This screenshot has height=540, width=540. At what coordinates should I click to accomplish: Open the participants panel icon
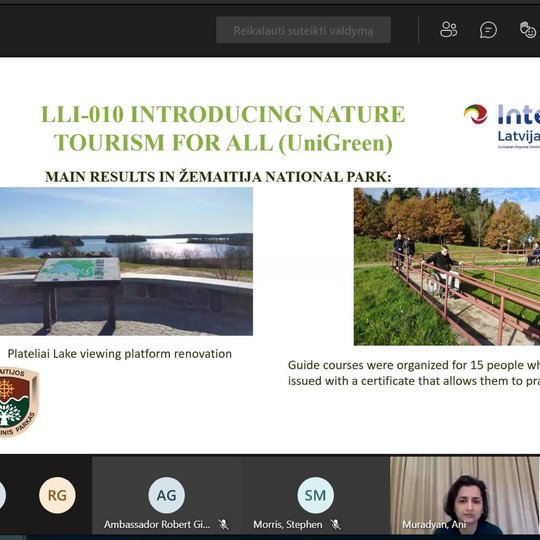point(448,30)
